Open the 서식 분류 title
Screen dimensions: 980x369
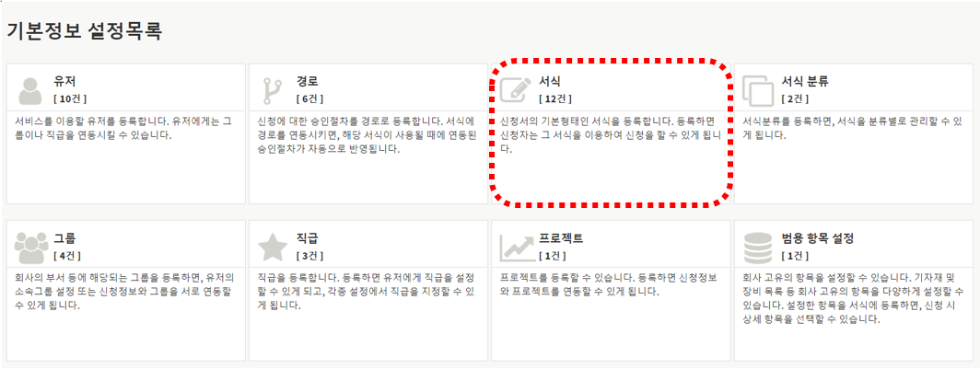pyautogui.click(x=806, y=82)
